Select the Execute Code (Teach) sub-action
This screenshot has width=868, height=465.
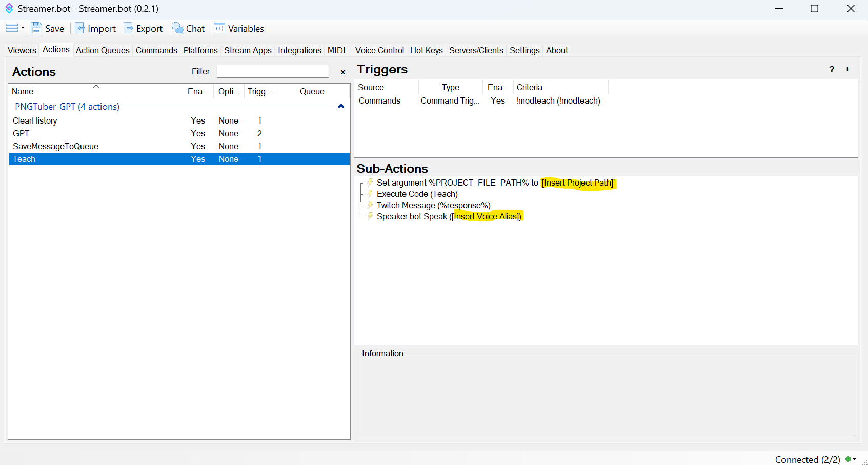click(x=417, y=194)
